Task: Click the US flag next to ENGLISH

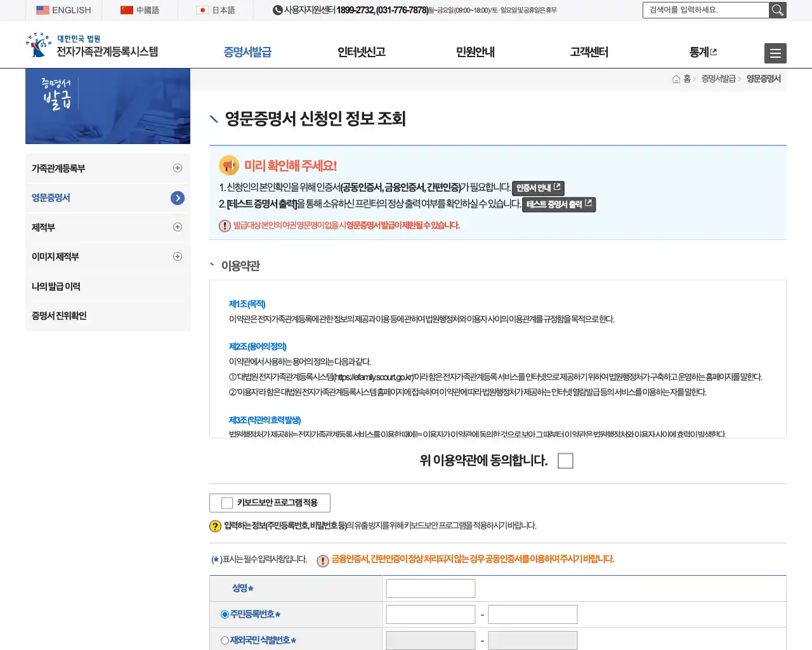Action: 43,10
